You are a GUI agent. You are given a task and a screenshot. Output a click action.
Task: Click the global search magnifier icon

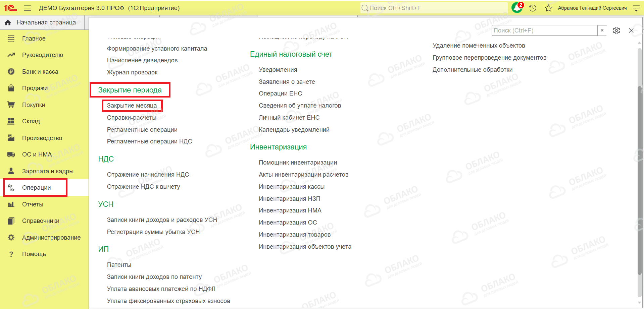(365, 8)
